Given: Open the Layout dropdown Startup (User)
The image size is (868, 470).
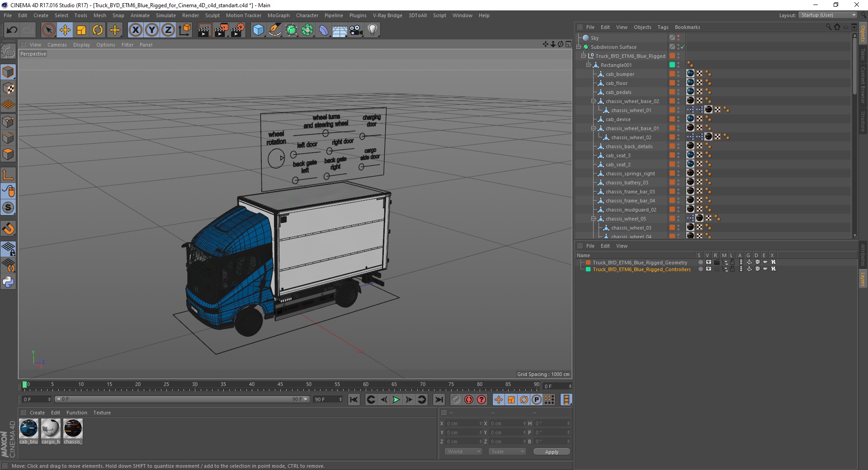Looking at the screenshot, I should pos(828,15).
